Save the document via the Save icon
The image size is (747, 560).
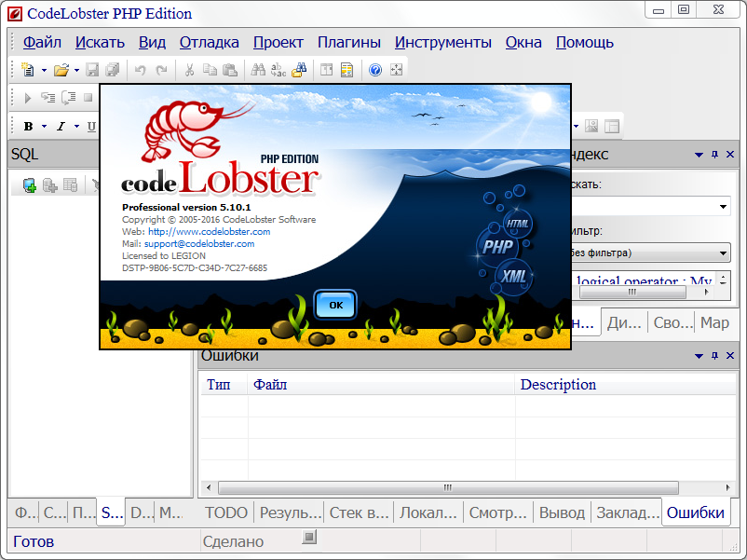click(x=93, y=70)
